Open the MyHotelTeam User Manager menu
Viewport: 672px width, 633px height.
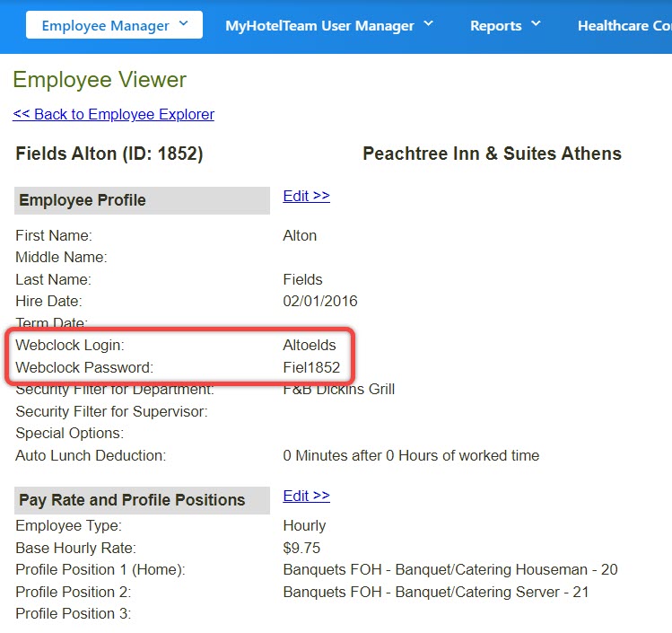point(319,25)
